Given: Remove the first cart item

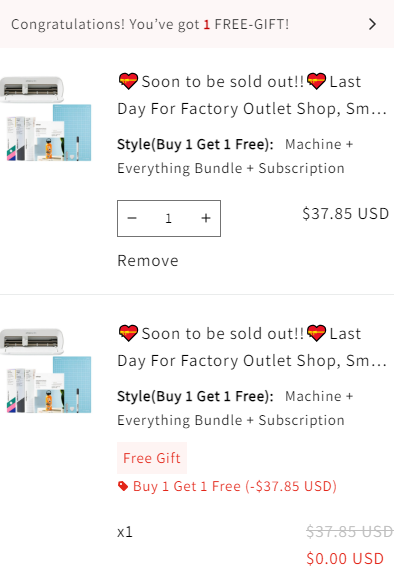Looking at the screenshot, I should 148,261.
